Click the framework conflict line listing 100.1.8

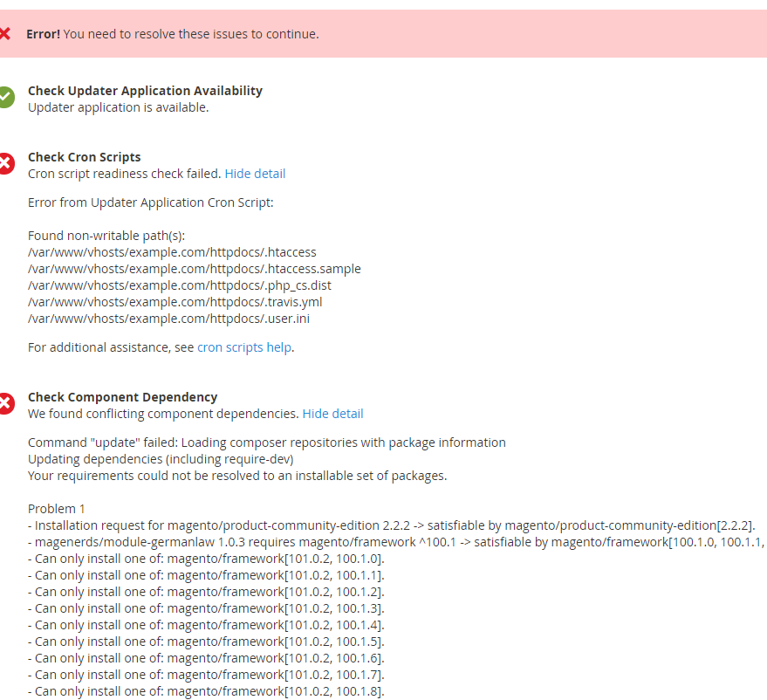pos(206,691)
